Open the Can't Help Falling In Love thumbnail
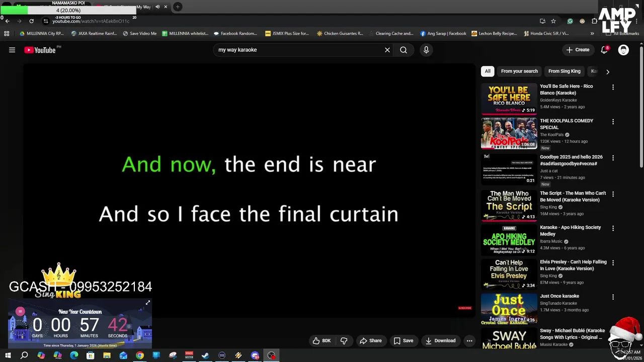644x362 pixels. coord(509,274)
